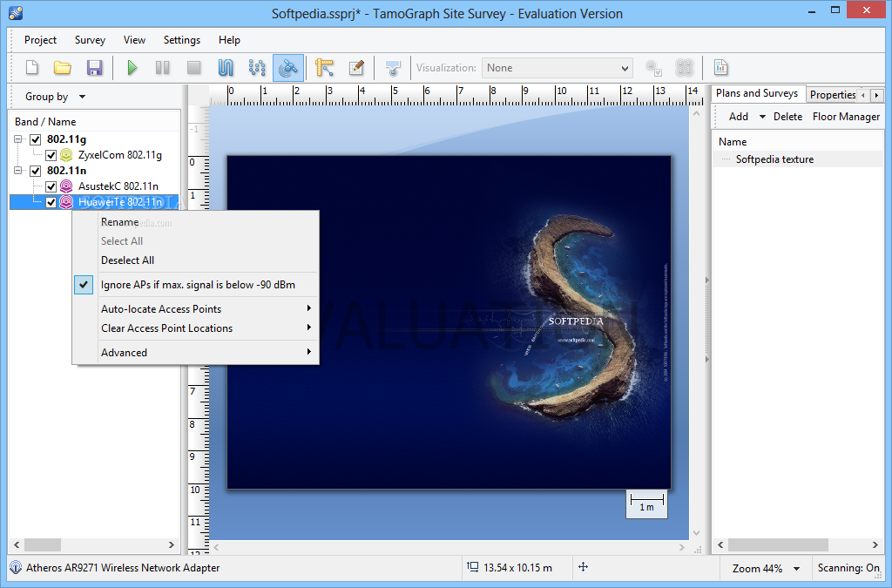Click the plan dimensions icon in status bar
892x588 pixels.
point(473,567)
